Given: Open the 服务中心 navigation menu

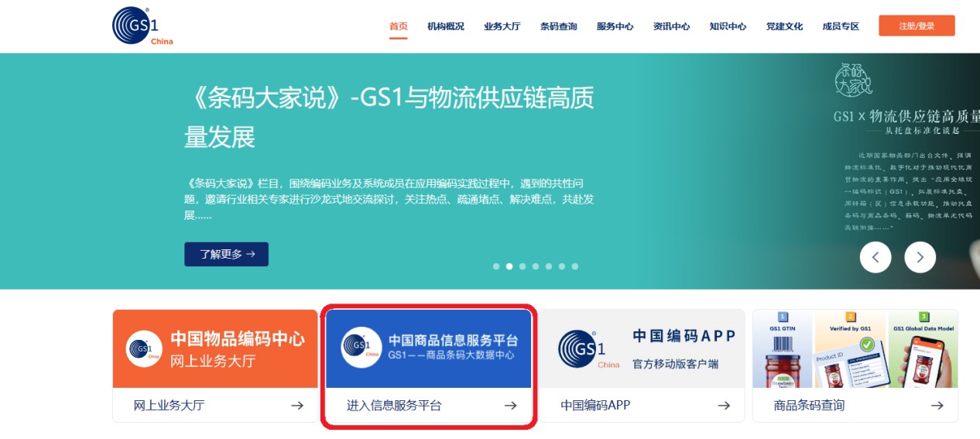Looking at the screenshot, I should [x=615, y=26].
